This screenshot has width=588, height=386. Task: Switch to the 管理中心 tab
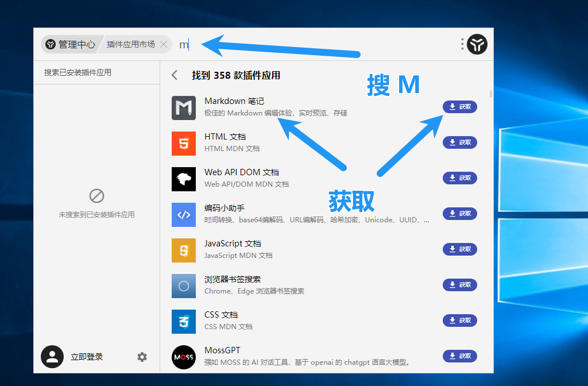[70, 44]
